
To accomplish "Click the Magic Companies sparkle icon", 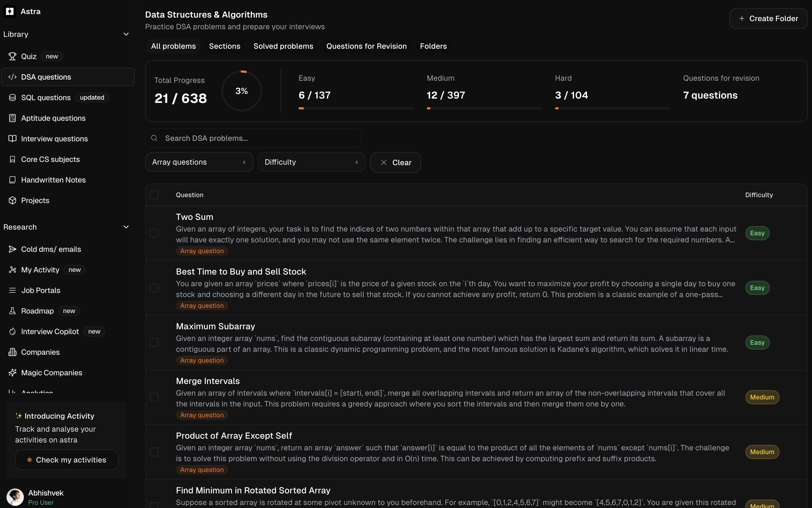I will [12, 373].
